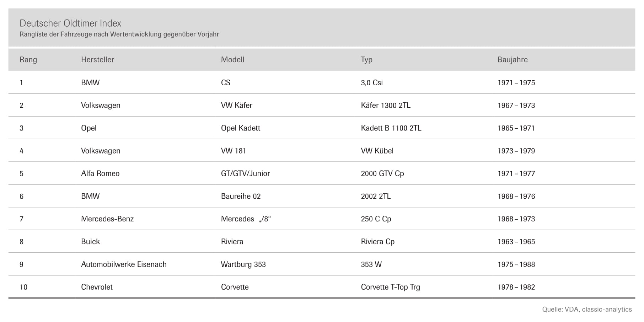Viewport: 644px width, 322px height.
Task: Select the Alfa Romeo manufacturer cell
Action: (100, 173)
